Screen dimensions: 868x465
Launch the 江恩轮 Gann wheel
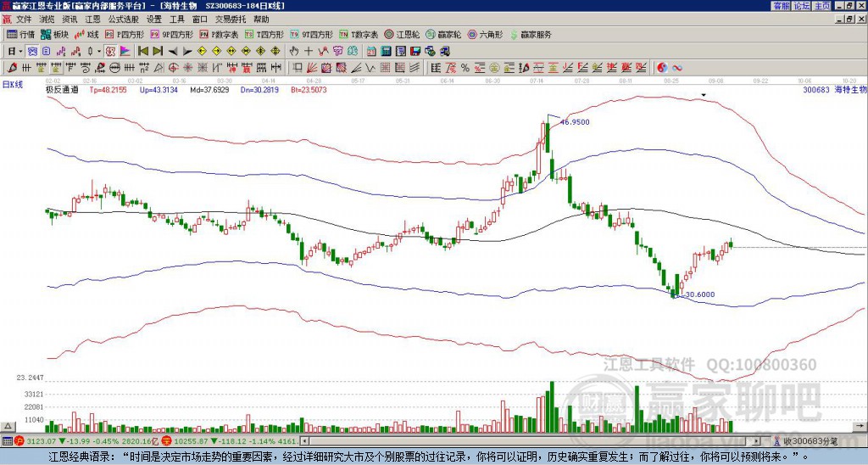point(402,34)
